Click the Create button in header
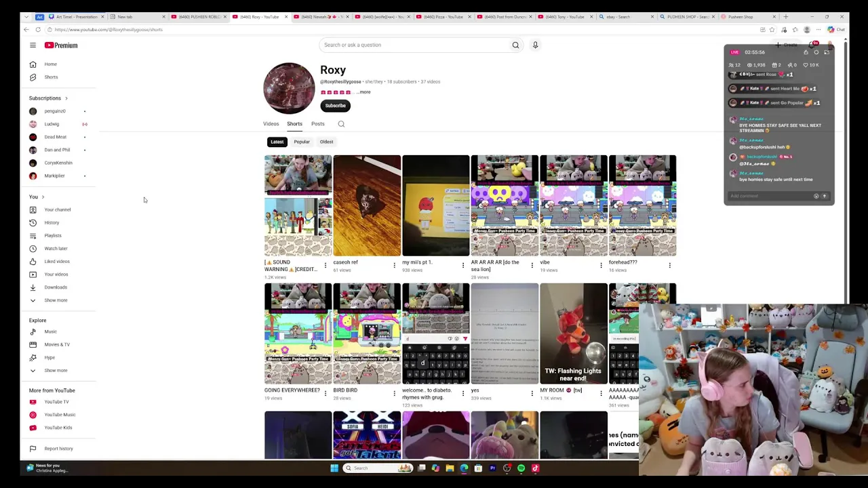 [787, 45]
